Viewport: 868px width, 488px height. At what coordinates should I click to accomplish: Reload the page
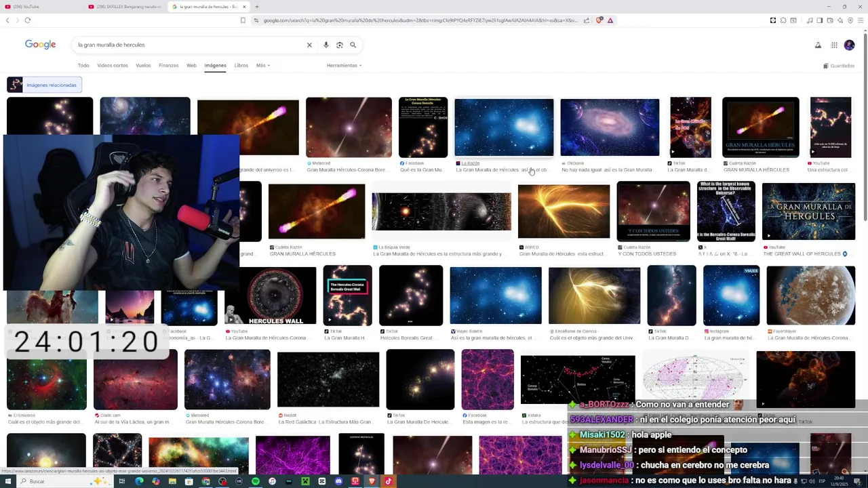tap(28, 20)
